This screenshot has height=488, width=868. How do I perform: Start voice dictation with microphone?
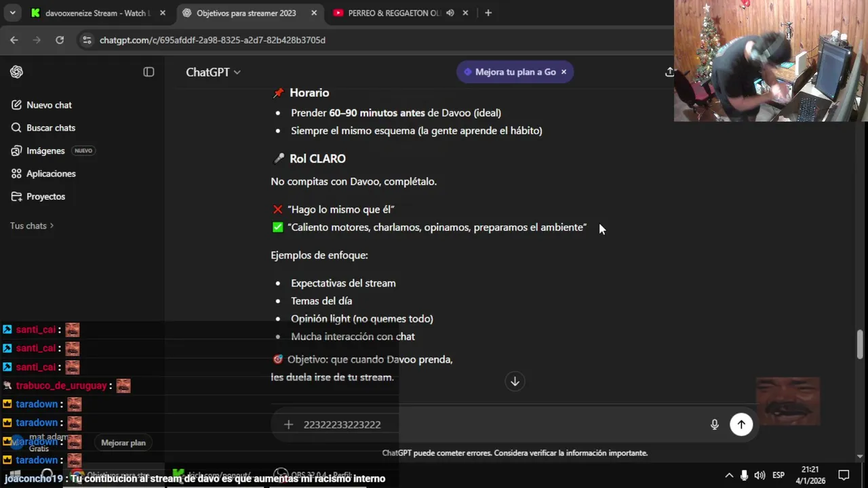coord(715,424)
